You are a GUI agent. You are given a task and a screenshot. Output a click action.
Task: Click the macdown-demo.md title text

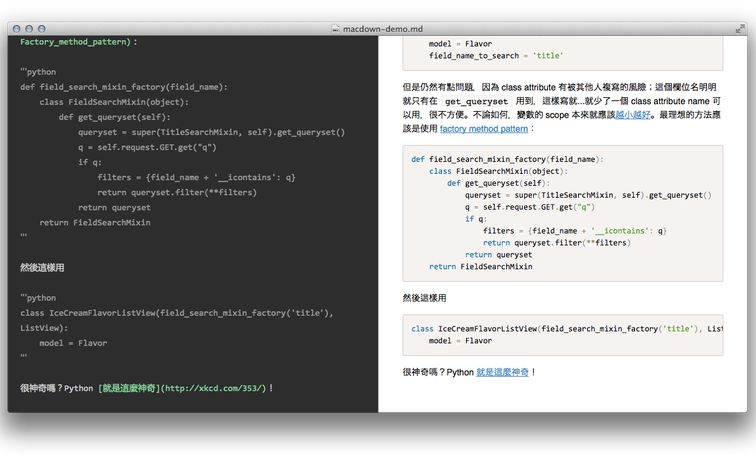click(x=385, y=29)
